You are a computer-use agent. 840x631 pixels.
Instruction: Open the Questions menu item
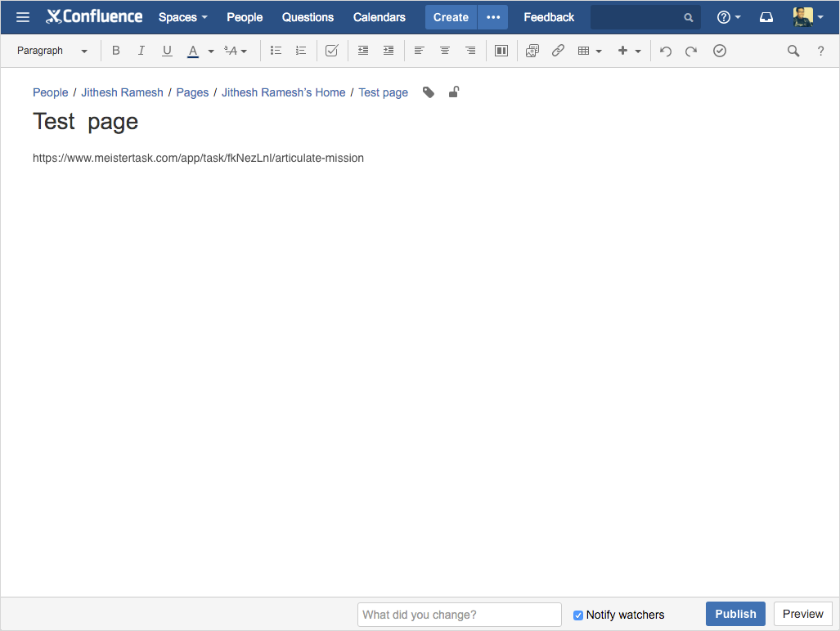(308, 17)
